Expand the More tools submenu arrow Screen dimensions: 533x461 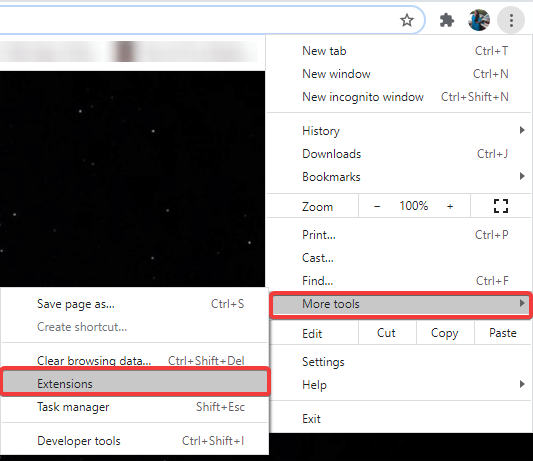coord(522,303)
